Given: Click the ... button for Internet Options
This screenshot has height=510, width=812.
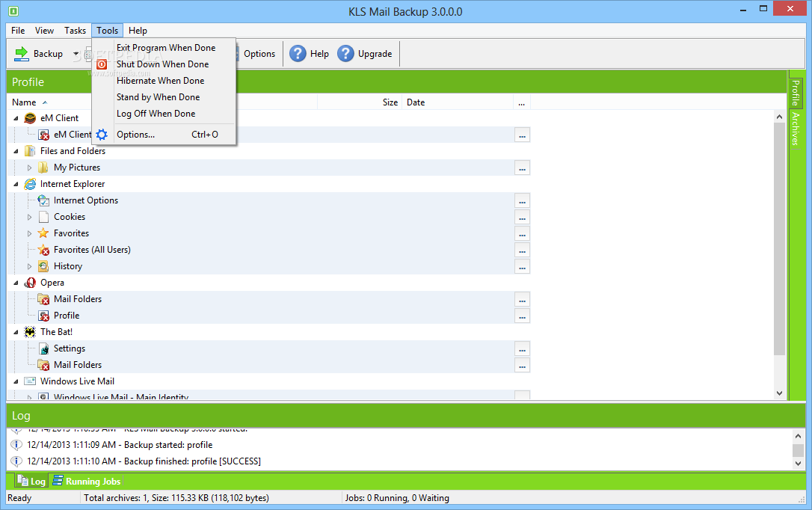Looking at the screenshot, I should (522, 201).
